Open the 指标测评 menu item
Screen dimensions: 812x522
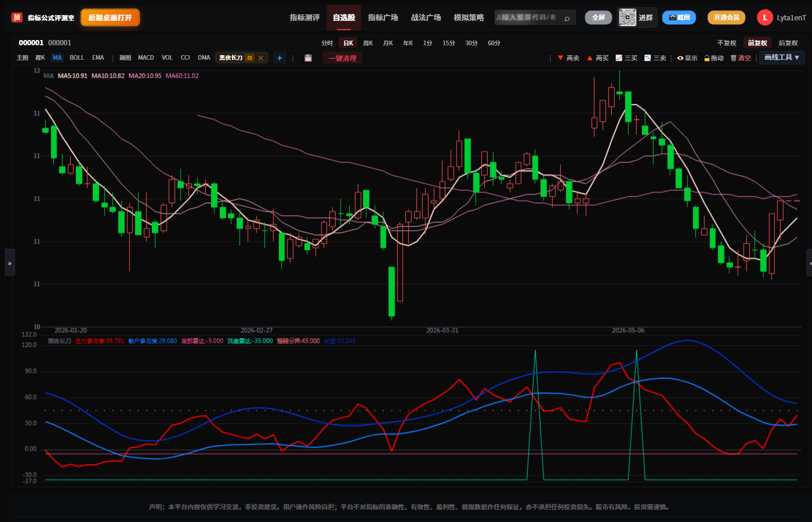pyautogui.click(x=304, y=17)
